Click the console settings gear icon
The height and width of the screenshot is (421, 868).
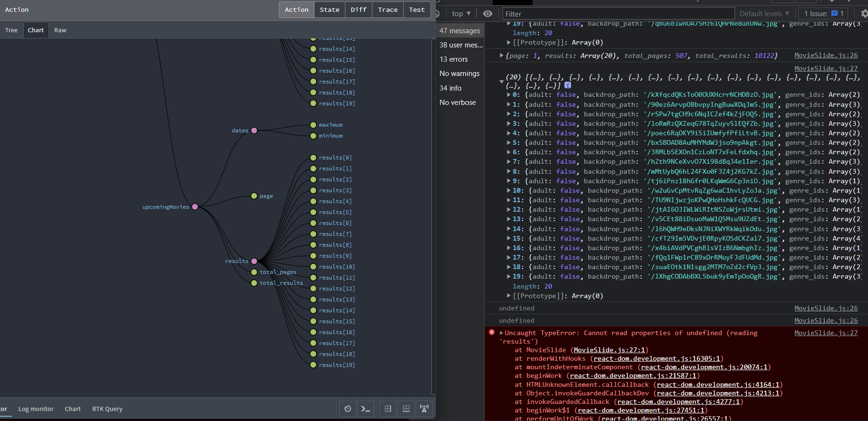click(864, 14)
